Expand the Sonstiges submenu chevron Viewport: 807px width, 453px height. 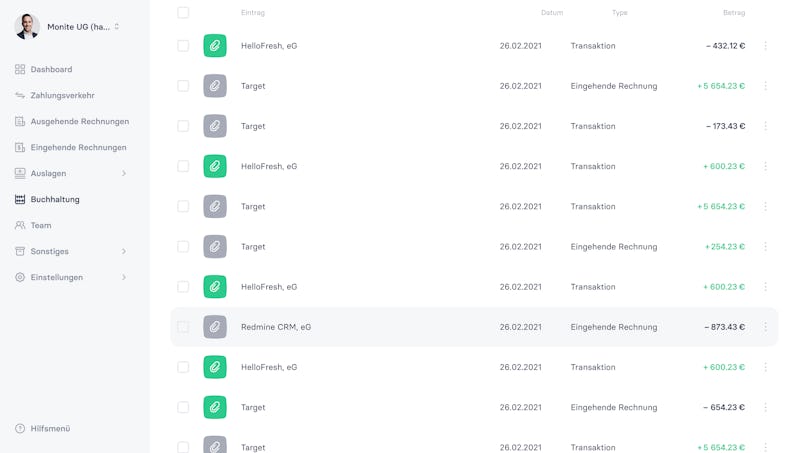tap(124, 251)
